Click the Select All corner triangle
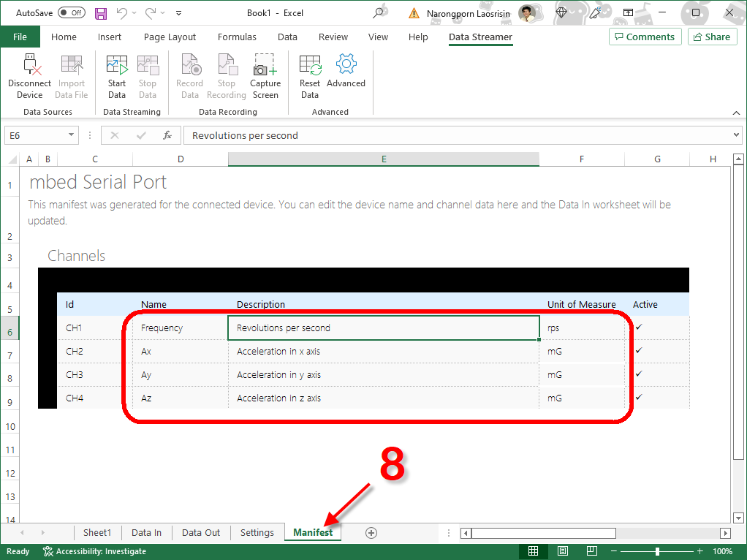The height and width of the screenshot is (560, 747). pyautogui.click(x=13, y=159)
